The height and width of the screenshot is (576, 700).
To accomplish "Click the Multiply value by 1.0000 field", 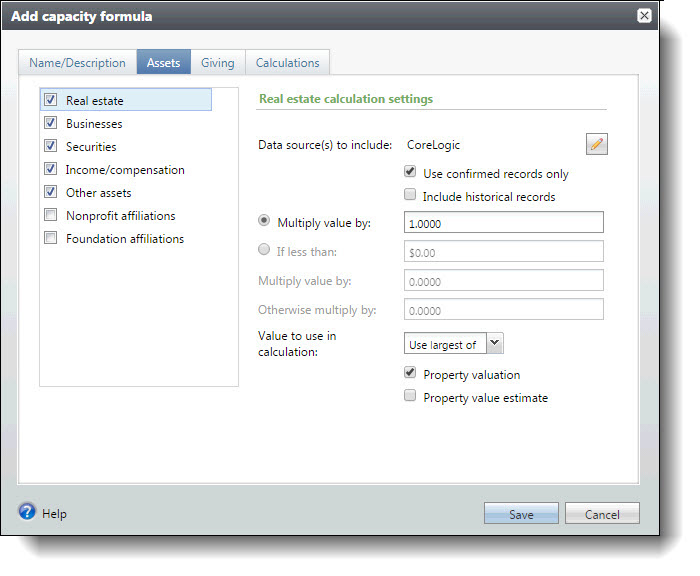I will [x=504, y=222].
